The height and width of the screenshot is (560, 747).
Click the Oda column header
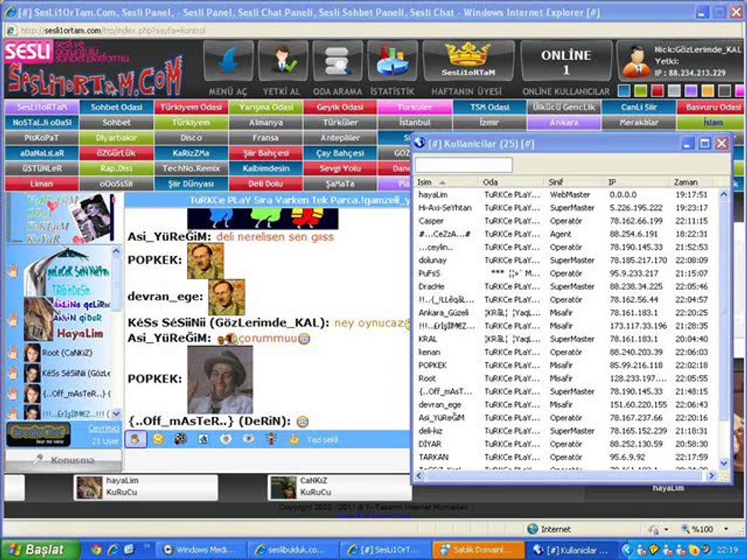(x=510, y=182)
